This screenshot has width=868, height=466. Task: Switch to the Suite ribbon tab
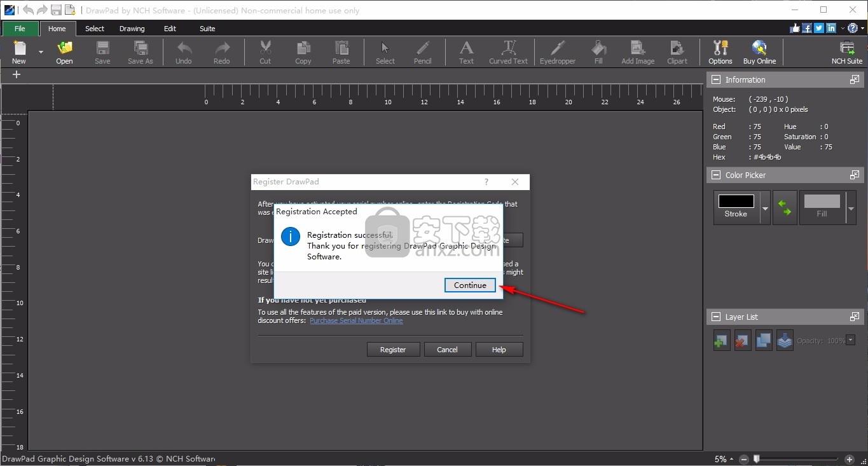[207, 29]
